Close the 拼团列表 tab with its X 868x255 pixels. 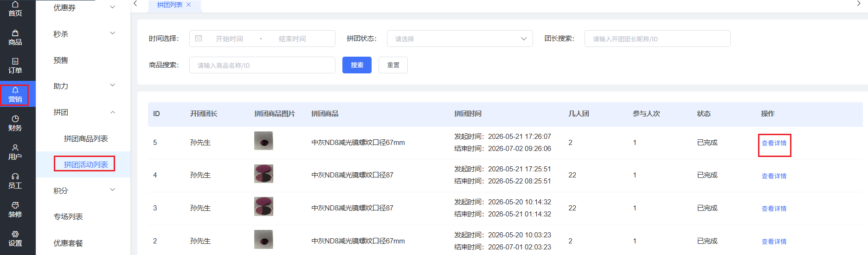point(188,5)
